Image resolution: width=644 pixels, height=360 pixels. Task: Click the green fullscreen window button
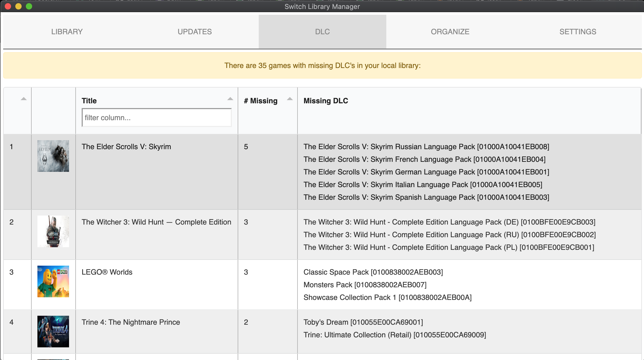[x=29, y=6]
